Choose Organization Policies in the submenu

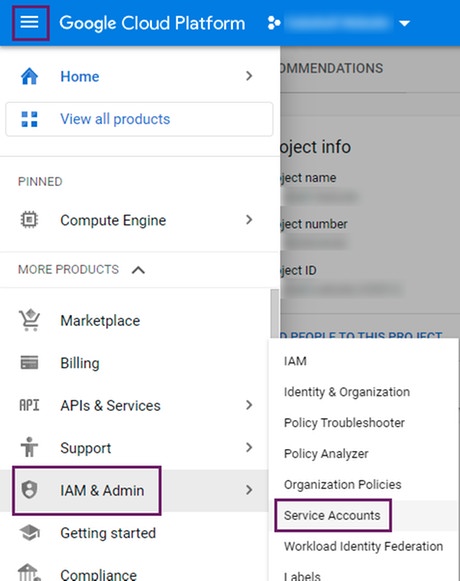coord(342,484)
